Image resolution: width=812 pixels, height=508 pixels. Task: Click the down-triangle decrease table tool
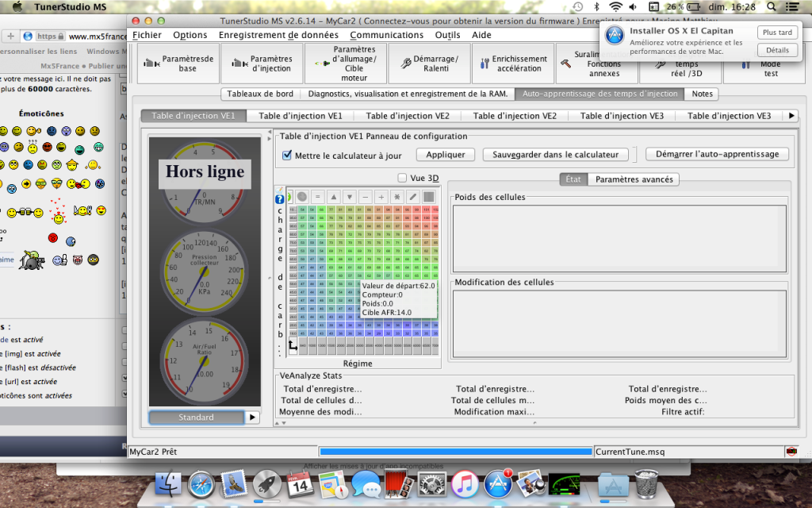pos(350,197)
